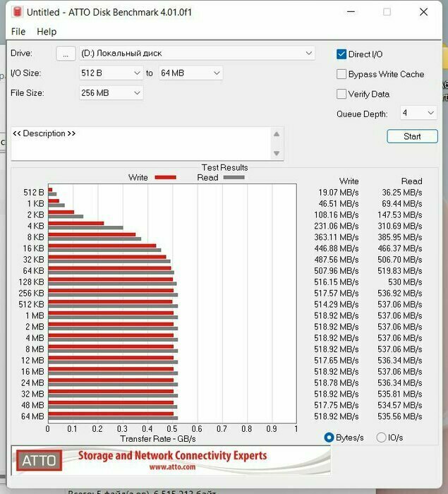
Task: Click the red Write legend swatch
Action: click(x=165, y=178)
